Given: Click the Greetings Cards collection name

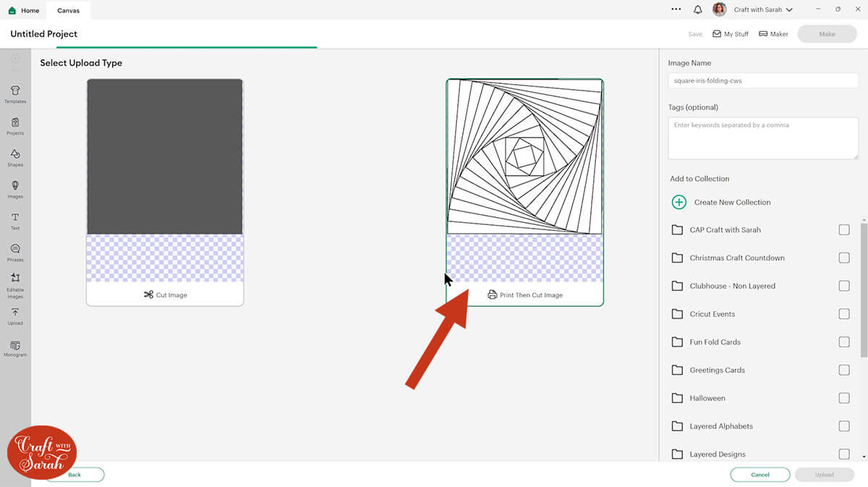Looking at the screenshot, I should [x=717, y=370].
